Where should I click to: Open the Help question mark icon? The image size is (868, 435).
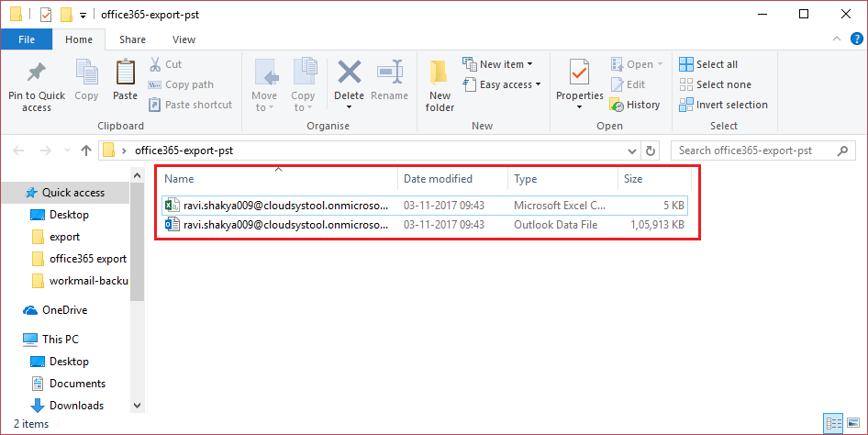tap(856, 39)
